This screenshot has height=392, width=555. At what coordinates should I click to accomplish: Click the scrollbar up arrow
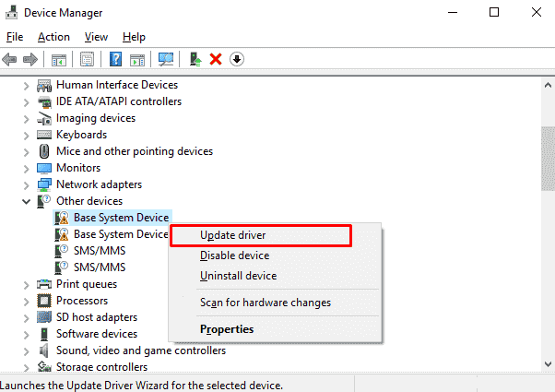pyautogui.click(x=548, y=86)
